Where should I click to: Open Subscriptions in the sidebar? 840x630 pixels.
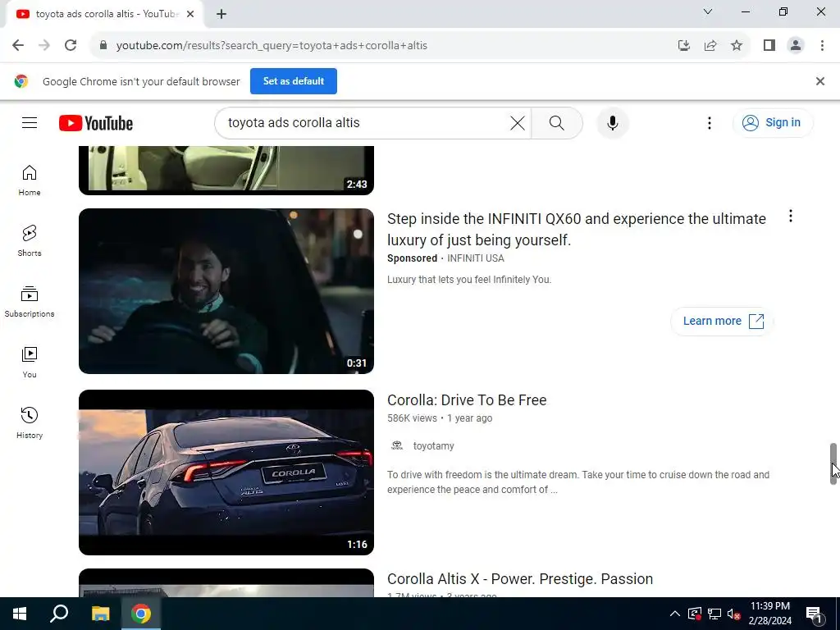[30, 302]
